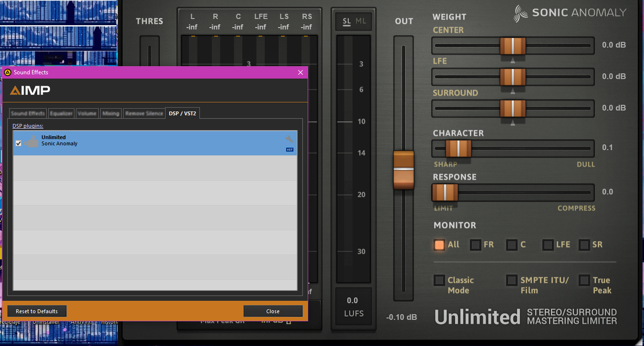This screenshot has height=346, width=644.
Task: Toggle the FR monitor checkbox
Action: (475, 245)
